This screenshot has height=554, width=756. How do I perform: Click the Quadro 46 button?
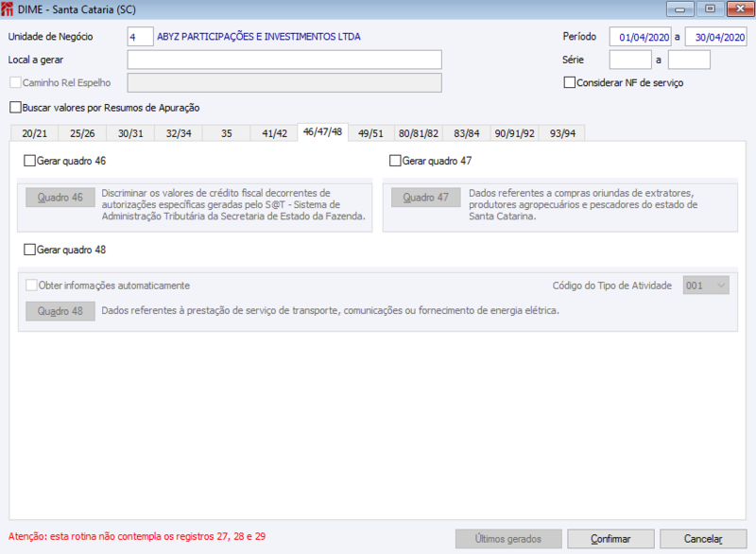pos(60,198)
